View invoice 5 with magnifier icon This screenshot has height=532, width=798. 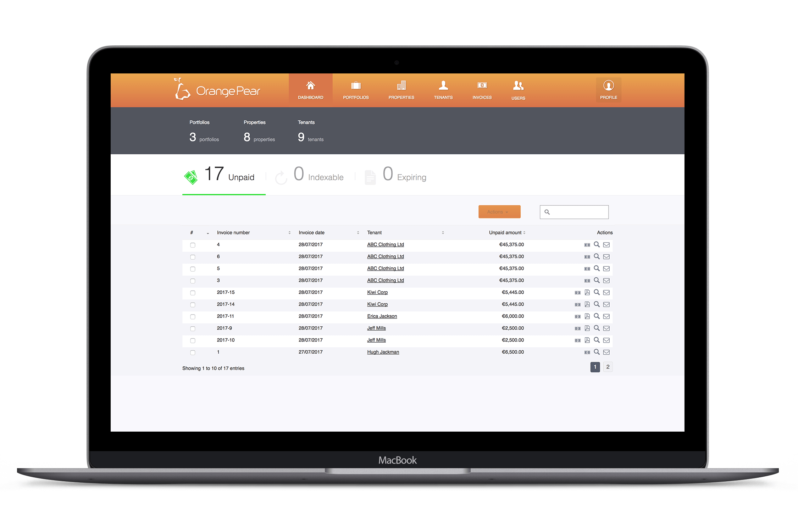597,268
